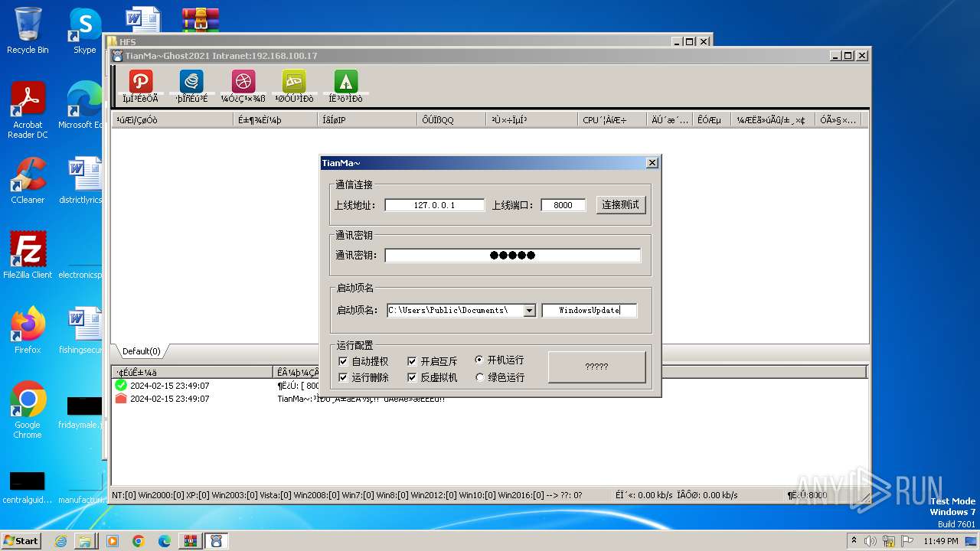Open the Microsoft Edge desktop icon
This screenshot has width=980, height=551.
(83, 106)
